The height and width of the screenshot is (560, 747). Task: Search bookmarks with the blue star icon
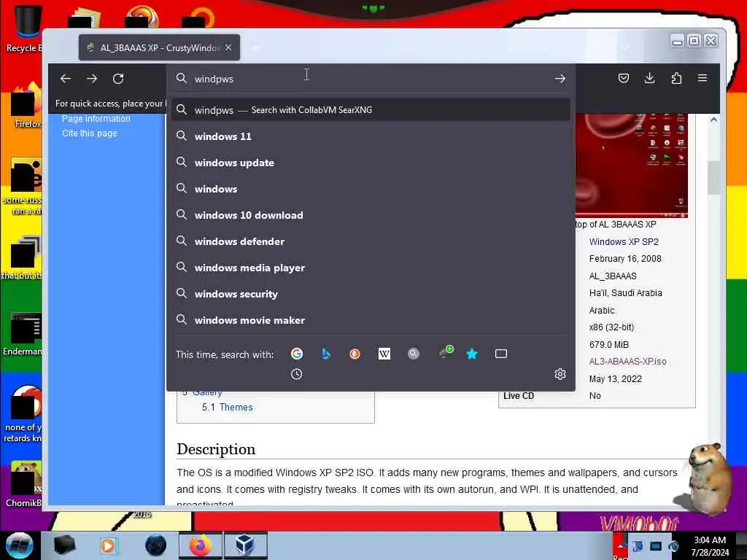point(472,354)
